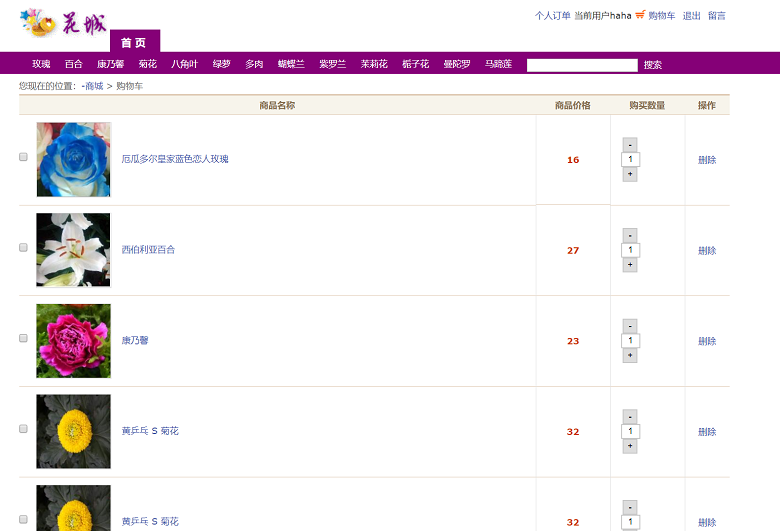Delete the 康乃馨 item

pos(707,341)
